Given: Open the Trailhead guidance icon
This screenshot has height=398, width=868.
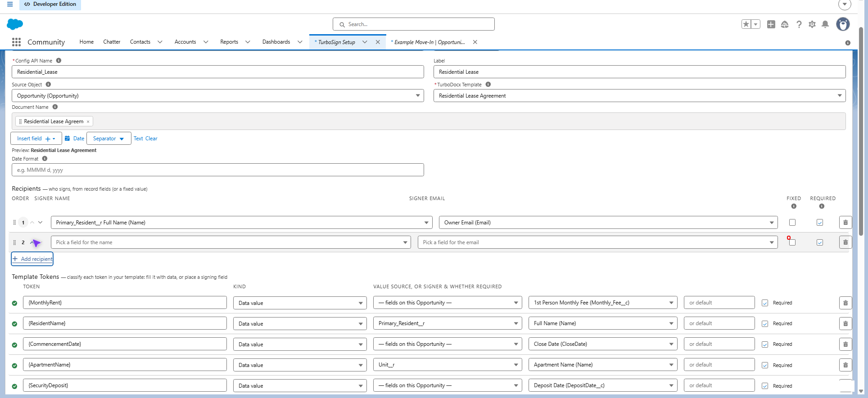Looking at the screenshot, I should 785,24.
